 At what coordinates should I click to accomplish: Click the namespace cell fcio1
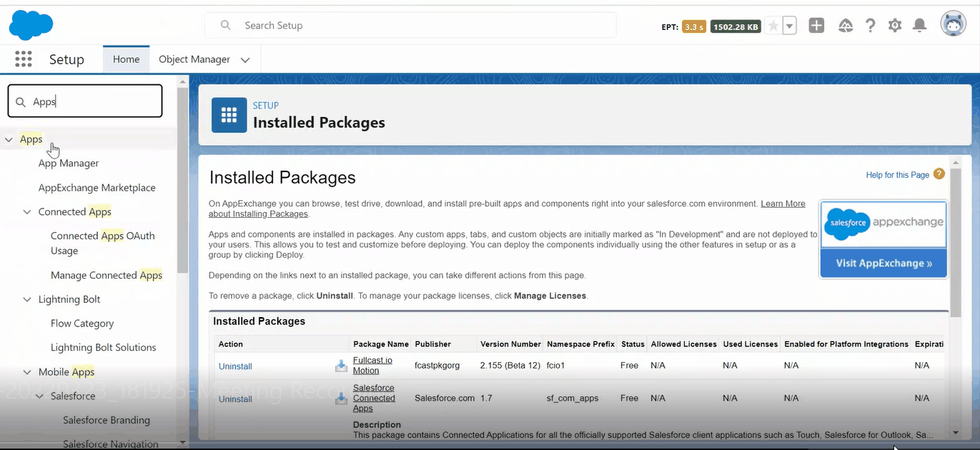click(556, 366)
